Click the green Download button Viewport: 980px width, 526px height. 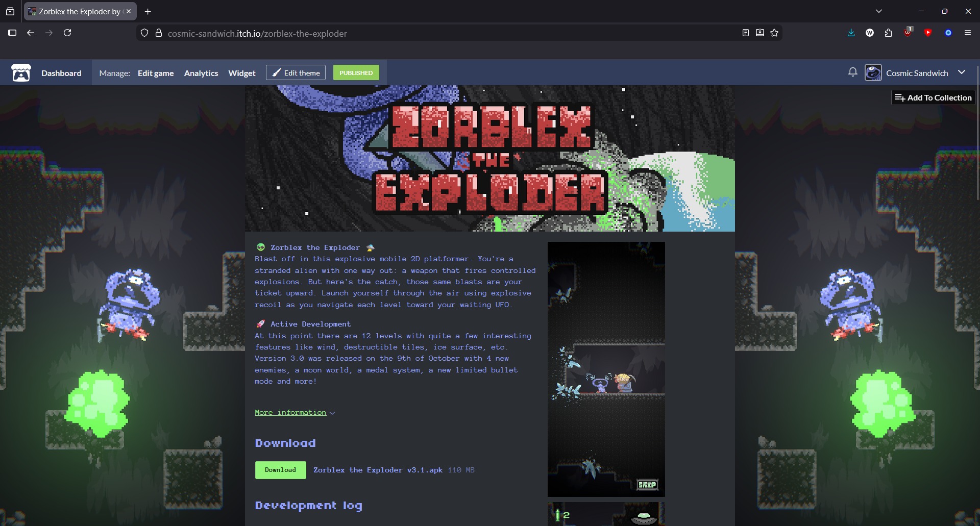(280, 470)
